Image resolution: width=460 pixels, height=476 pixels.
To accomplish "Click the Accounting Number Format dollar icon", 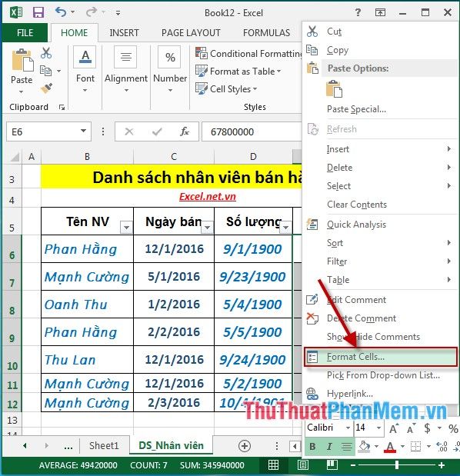I will click(427, 428).
